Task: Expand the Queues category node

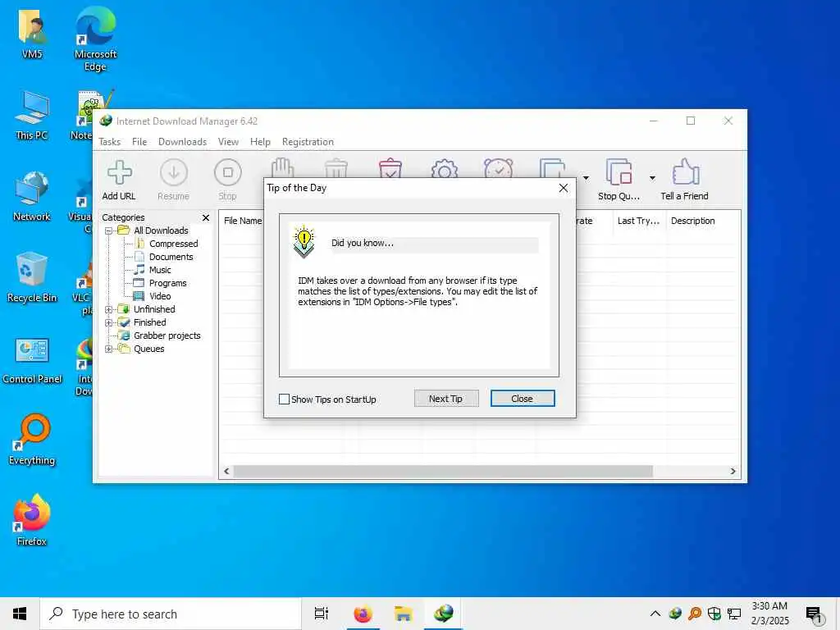Action: pyautogui.click(x=108, y=349)
